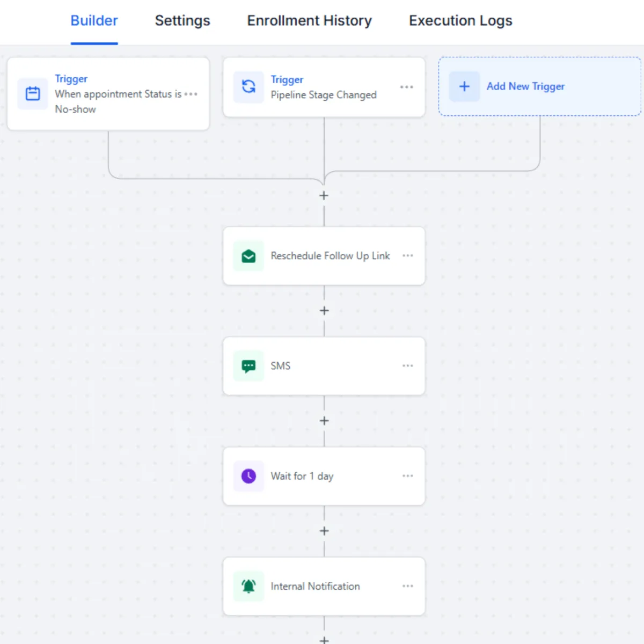
Task: Add step between Reschedule email and SMS
Action: coord(324,311)
